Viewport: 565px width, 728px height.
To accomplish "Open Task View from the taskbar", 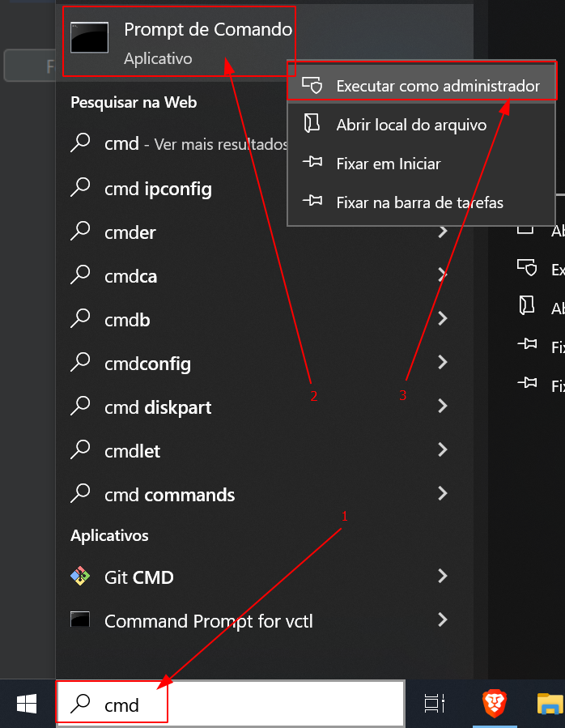I will tap(435, 705).
